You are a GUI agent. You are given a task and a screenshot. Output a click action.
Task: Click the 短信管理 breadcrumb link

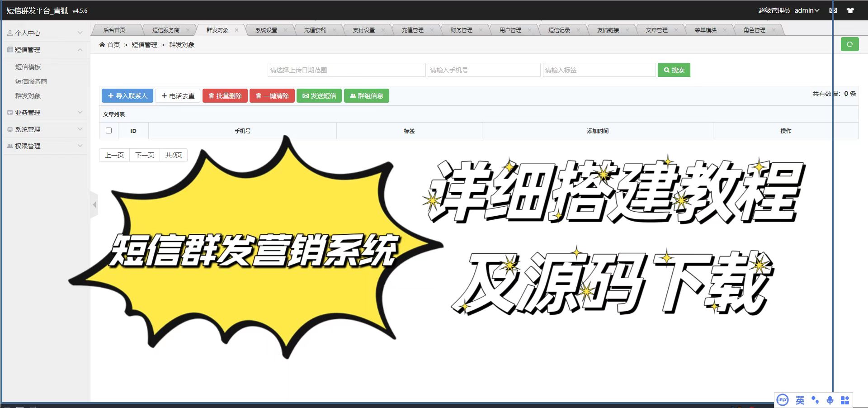(145, 44)
